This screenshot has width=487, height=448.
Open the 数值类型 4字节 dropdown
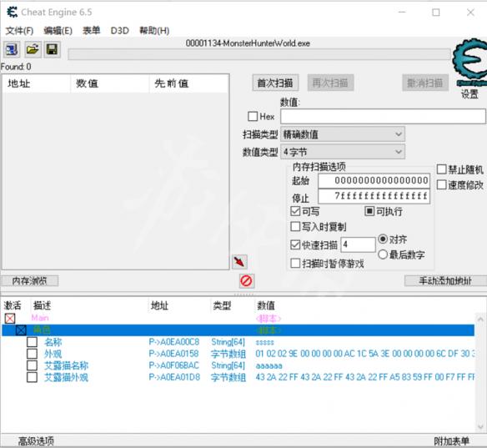343,152
